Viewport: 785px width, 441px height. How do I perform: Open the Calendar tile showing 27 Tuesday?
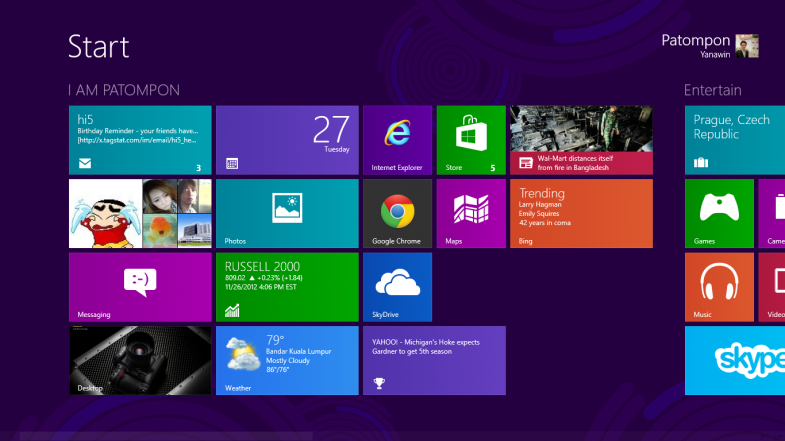(x=287, y=140)
